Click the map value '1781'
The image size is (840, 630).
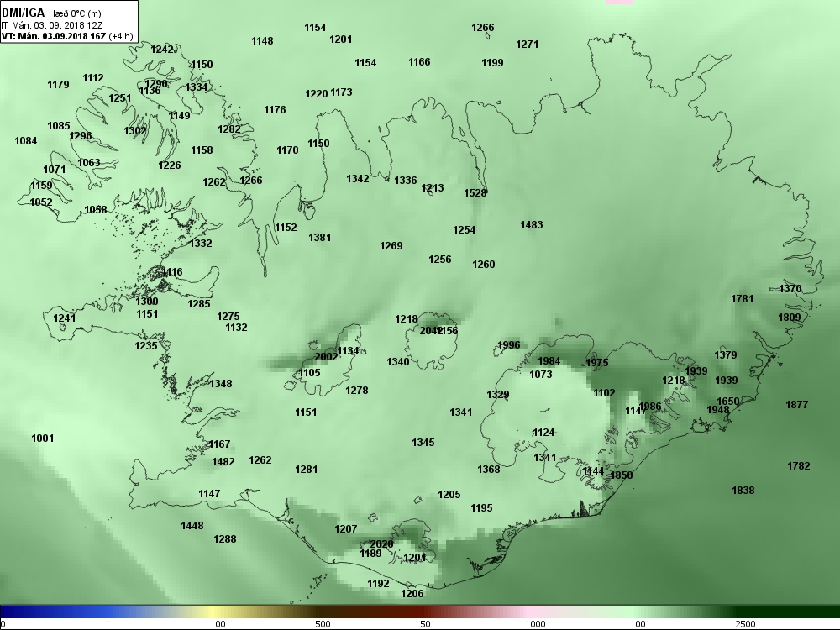(x=742, y=299)
